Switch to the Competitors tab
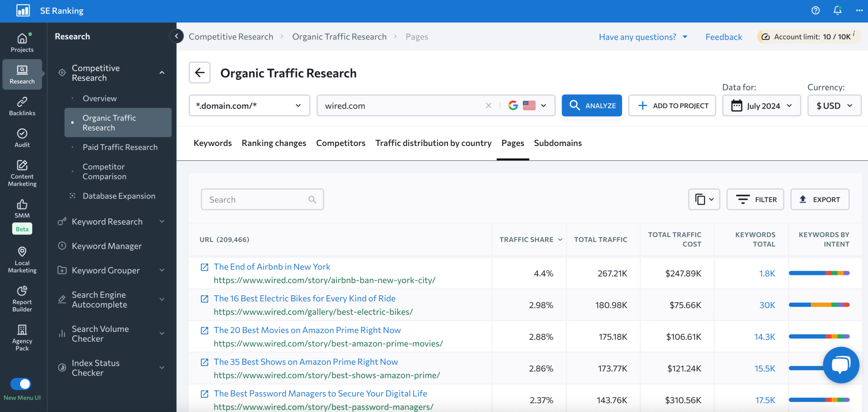The height and width of the screenshot is (412, 868). tap(341, 143)
